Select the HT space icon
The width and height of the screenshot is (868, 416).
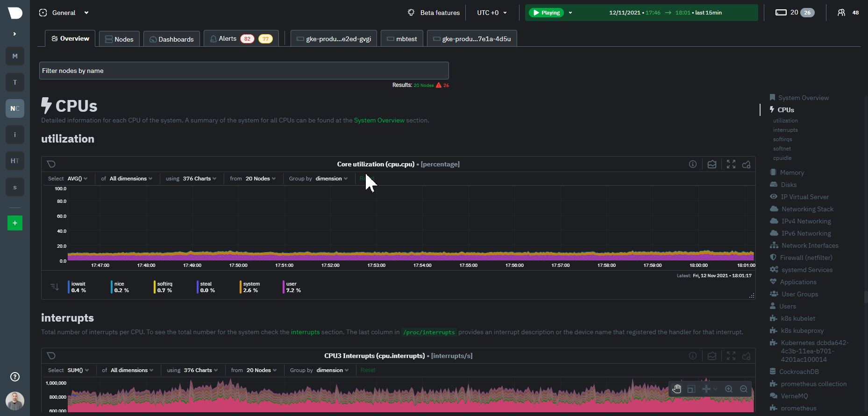click(x=15, y=161)
